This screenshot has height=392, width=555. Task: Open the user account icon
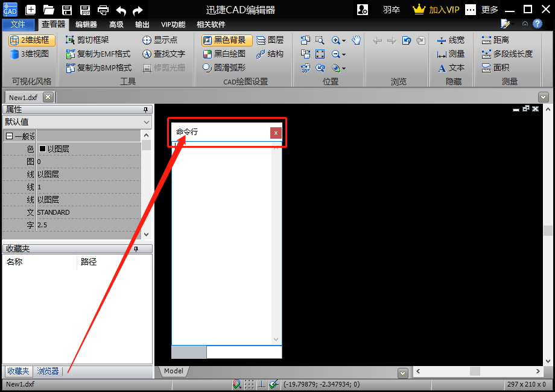(363, 10)
